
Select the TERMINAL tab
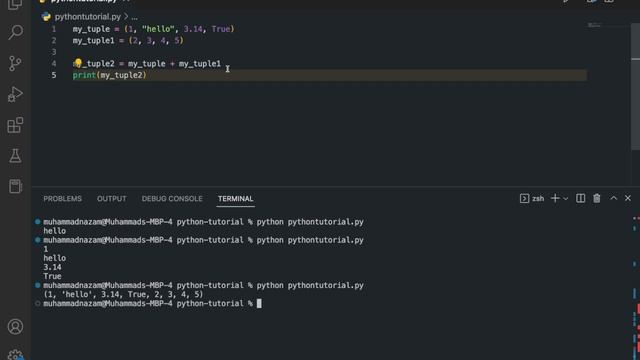click(236, 199)
